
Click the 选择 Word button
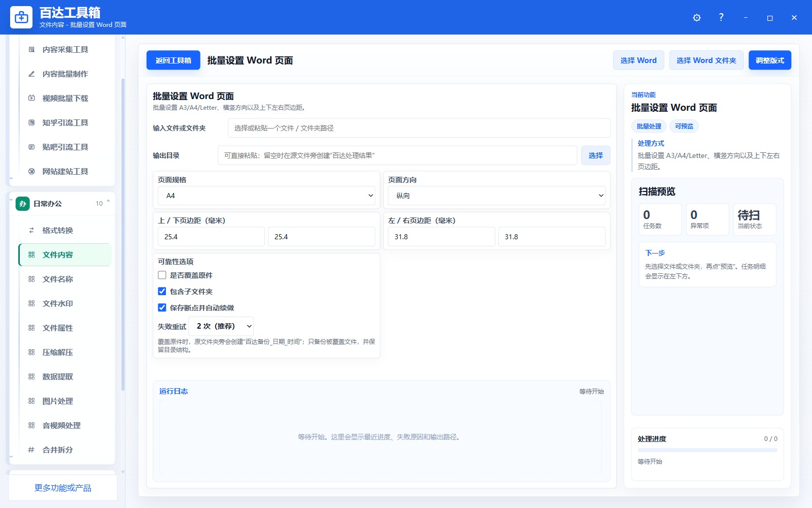[x=638, y=60]
